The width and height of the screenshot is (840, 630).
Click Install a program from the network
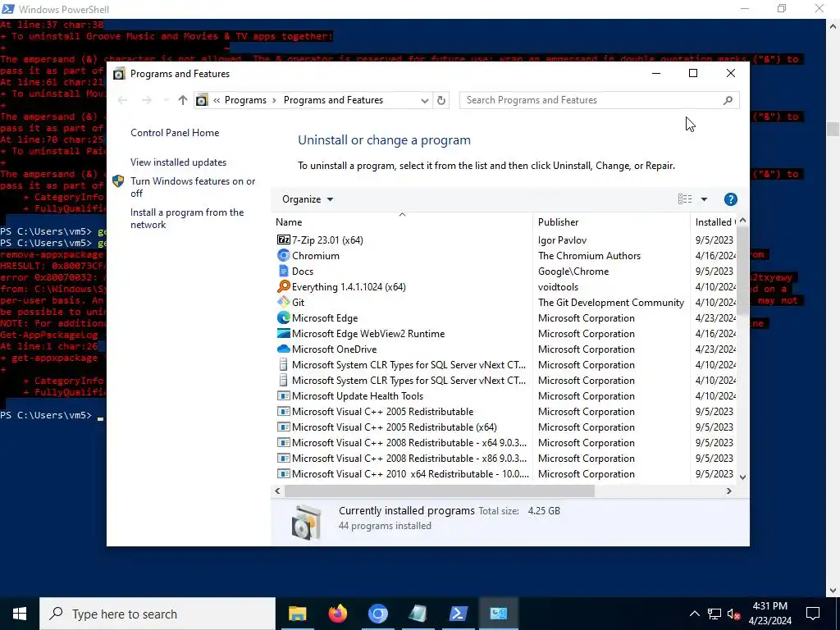coord(187,218)
